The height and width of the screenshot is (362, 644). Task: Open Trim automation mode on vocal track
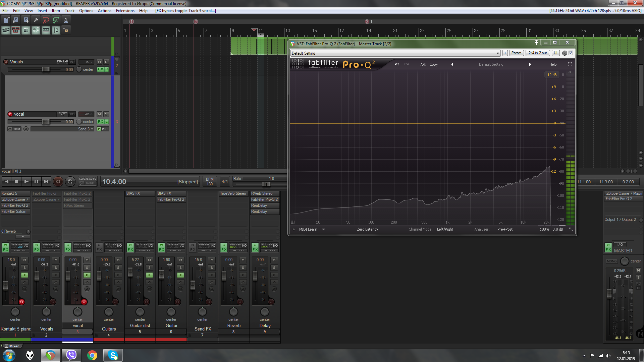pyautogui.click(x=14, y=129)
